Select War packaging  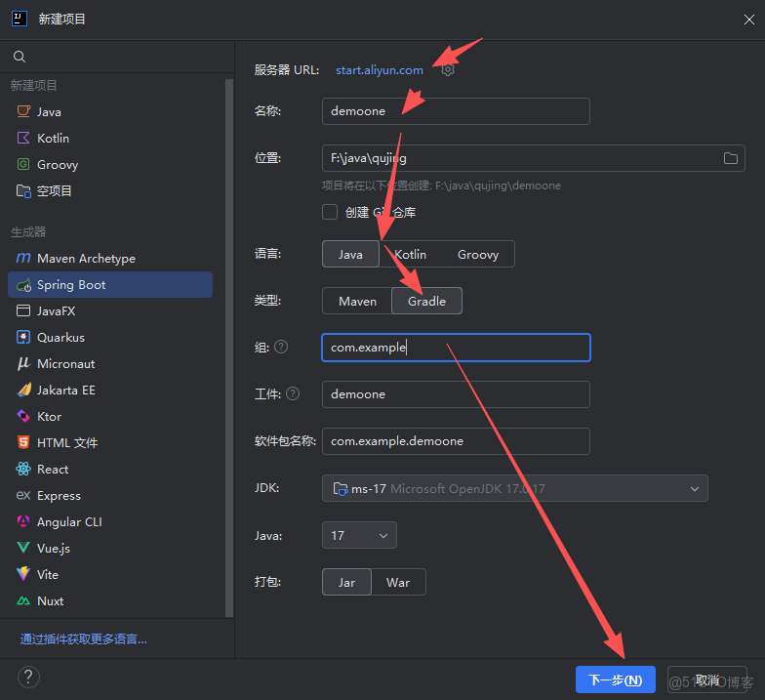click(398, 582)
